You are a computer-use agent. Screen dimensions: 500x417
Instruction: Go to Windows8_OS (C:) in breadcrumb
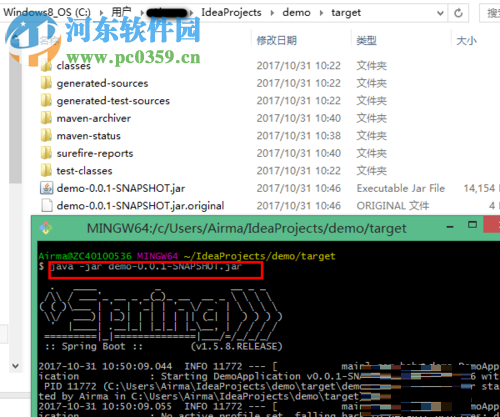point(47,13)
